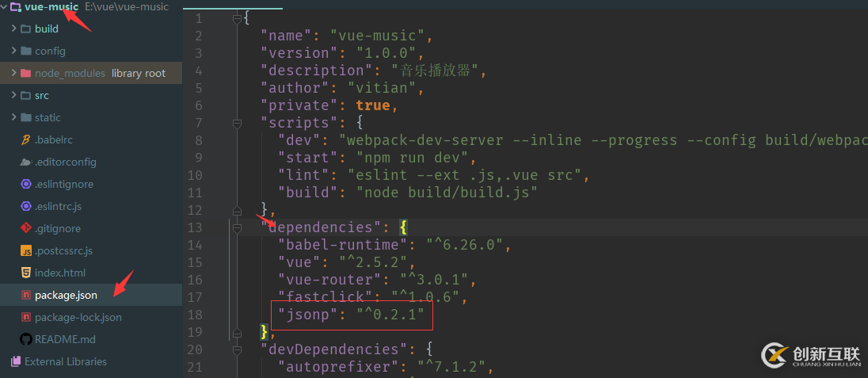Fold the devDependencies block at line 20
This screenshot has height=378, width=868.
(x=237, y=349)
